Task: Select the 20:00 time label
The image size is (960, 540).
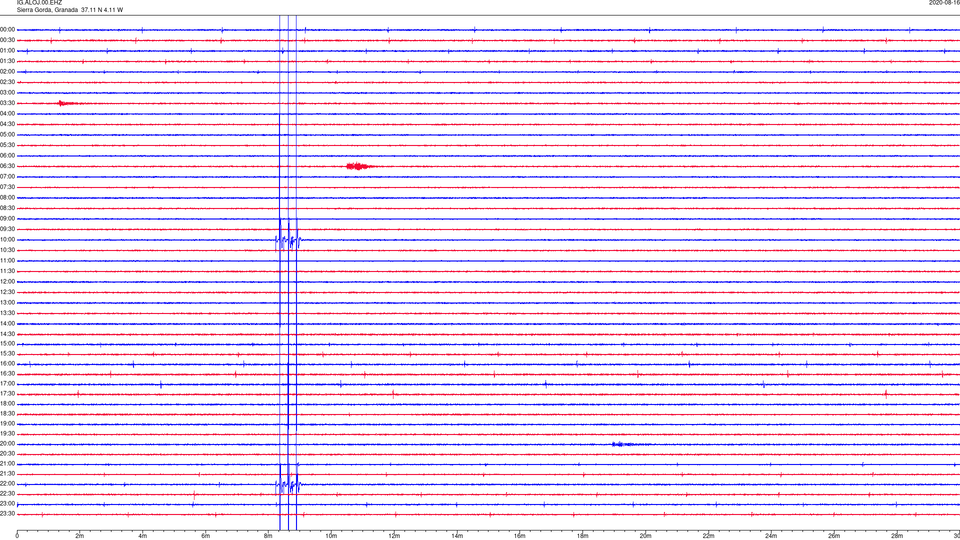Action: coord(7,444)
